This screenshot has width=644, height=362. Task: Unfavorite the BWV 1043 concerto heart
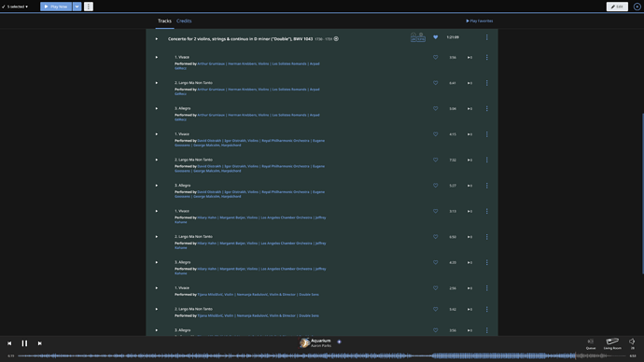point(435,37)
